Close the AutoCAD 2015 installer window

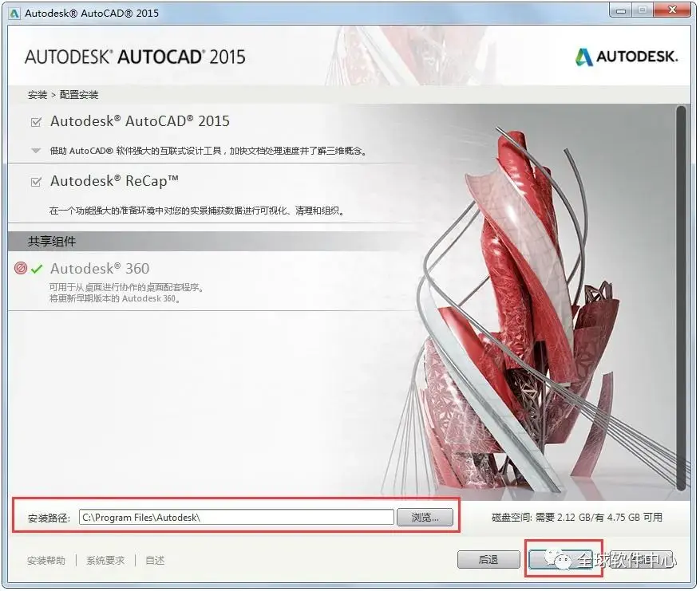click(x=672, y=10)
